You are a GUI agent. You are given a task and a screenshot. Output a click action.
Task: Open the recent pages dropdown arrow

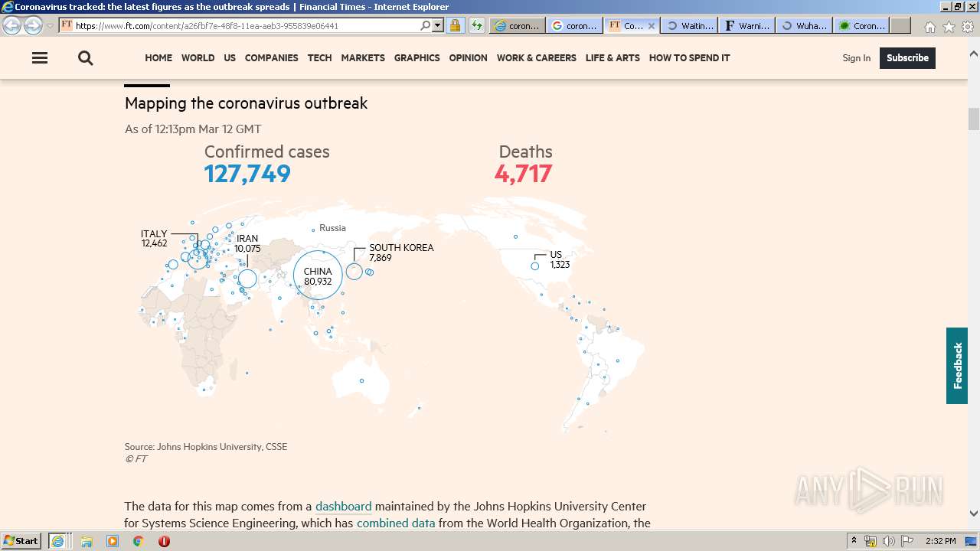(x=50, y=25)
